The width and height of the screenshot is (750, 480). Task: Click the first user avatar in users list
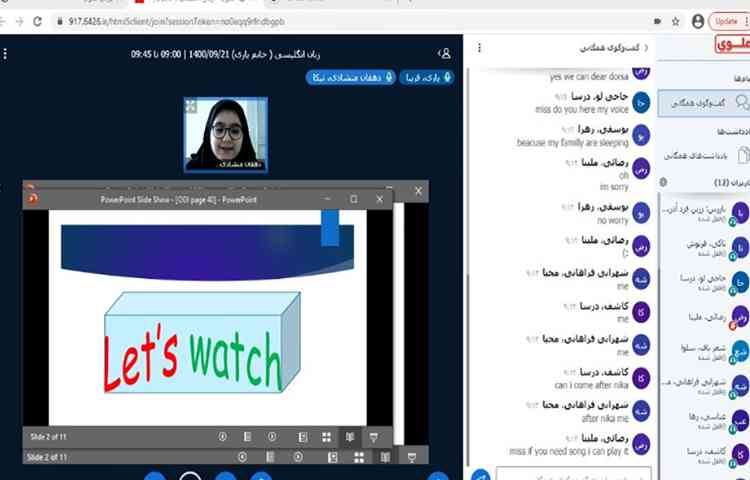point(740,212)
